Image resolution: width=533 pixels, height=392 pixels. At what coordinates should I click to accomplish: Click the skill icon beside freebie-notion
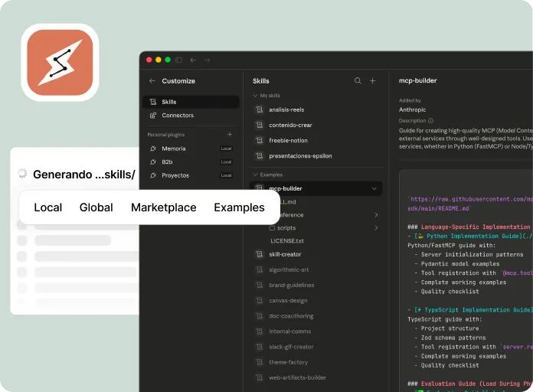(260, 140)
